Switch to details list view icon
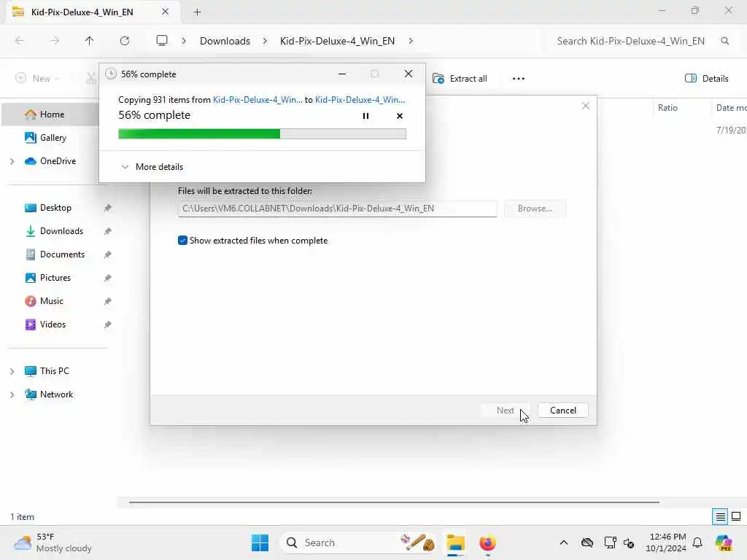 tap(720, 516)
